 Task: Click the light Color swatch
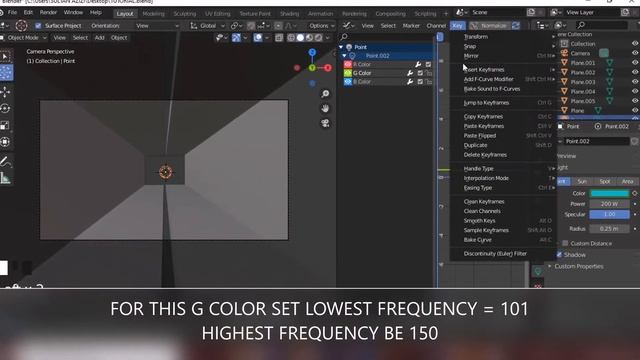click(609, 193)
